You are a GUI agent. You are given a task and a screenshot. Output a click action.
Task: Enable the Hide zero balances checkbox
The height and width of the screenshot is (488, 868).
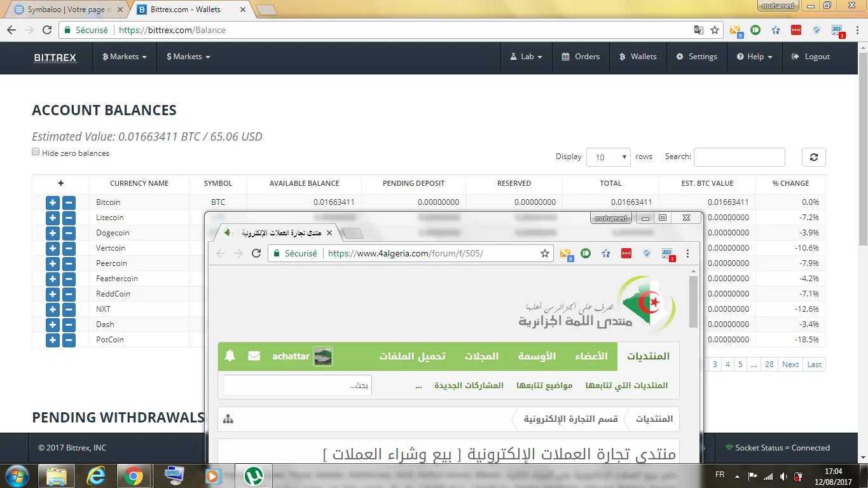(x=36, y=152)
